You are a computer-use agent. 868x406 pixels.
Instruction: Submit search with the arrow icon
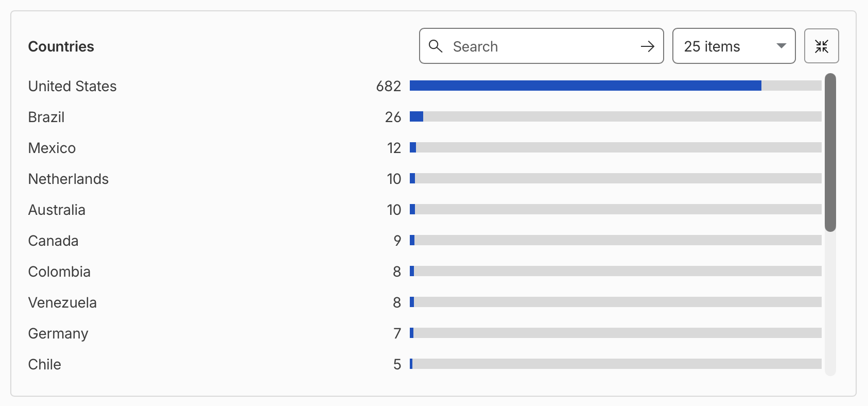pyautogui.click(x=647, y=46)
